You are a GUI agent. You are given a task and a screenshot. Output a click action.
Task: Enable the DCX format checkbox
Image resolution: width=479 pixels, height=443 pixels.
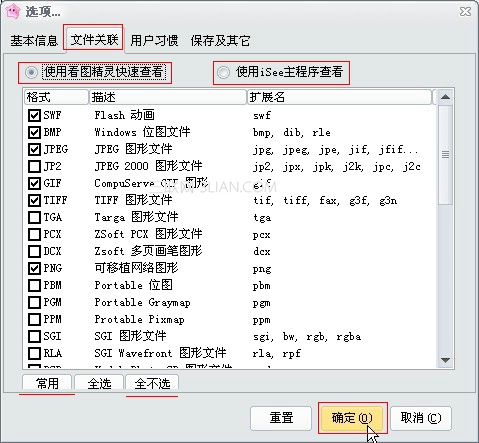[34, 251]
